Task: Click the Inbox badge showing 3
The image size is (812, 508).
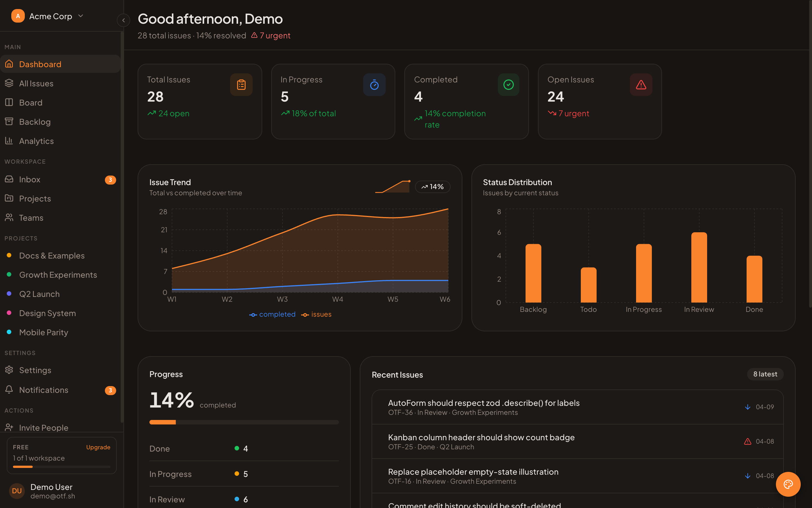Action: coord(111,180)
